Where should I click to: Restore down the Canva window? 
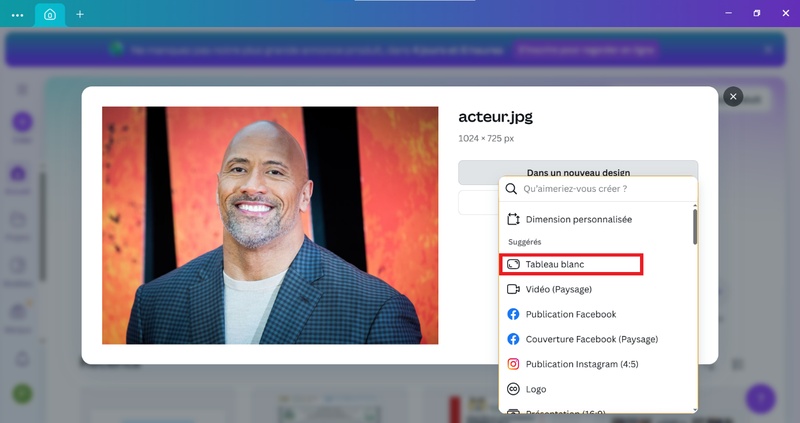(x=756, y=13)
